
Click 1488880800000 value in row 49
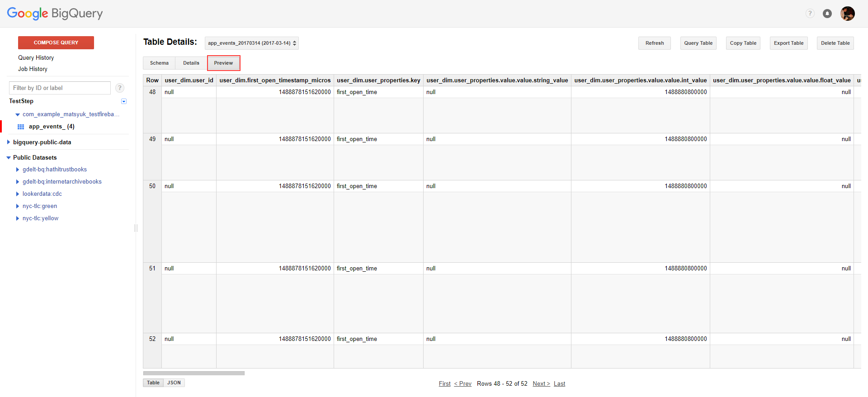(686, 139)
